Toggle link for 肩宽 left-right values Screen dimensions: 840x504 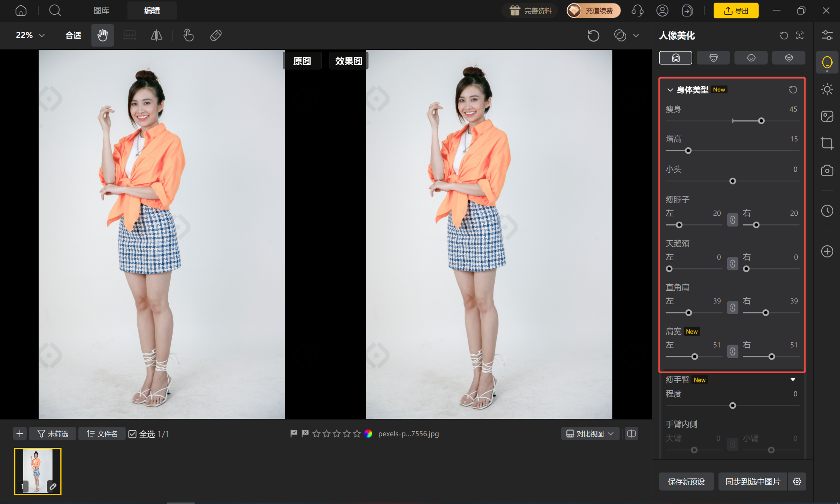point(732,351)
